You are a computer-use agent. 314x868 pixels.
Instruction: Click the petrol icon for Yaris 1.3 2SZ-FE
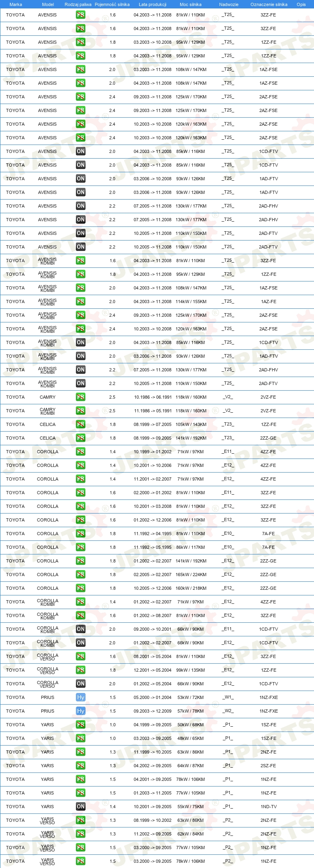[x=81, y=766]
